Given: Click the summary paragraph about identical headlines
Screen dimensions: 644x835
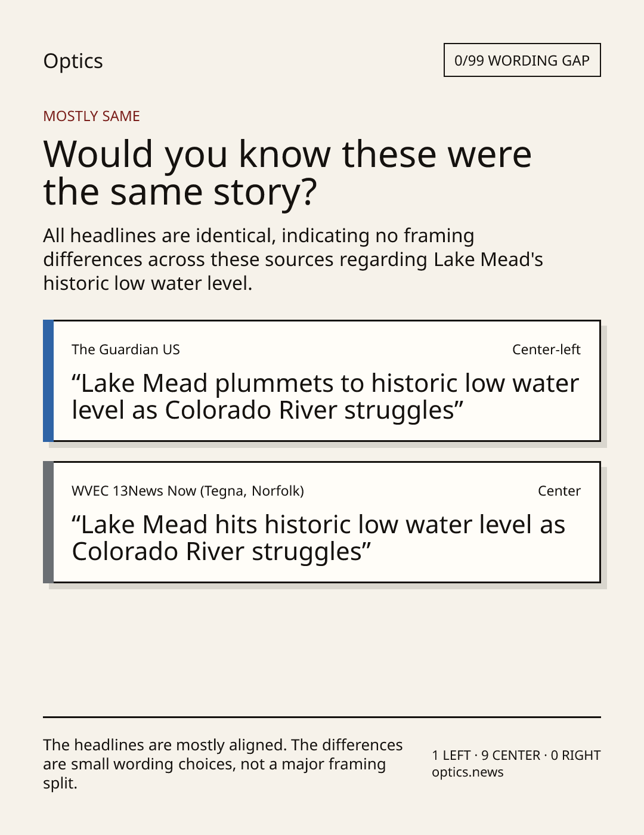Looking at the screenshot, I should 293,259.
